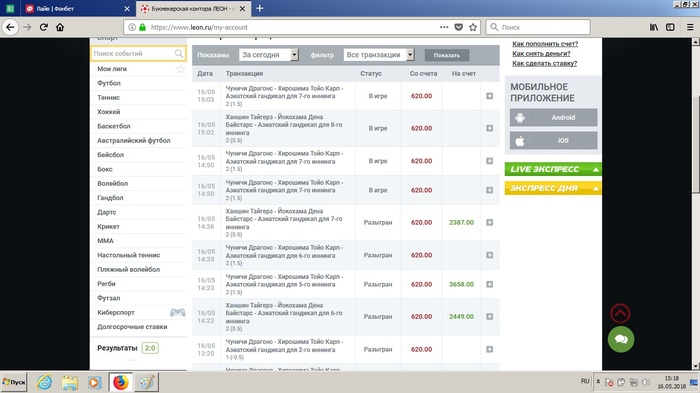The width and height of the screenshot is (700, 393).
Task: Toggle the browser sidebar icon
Action: coord(670,27)
